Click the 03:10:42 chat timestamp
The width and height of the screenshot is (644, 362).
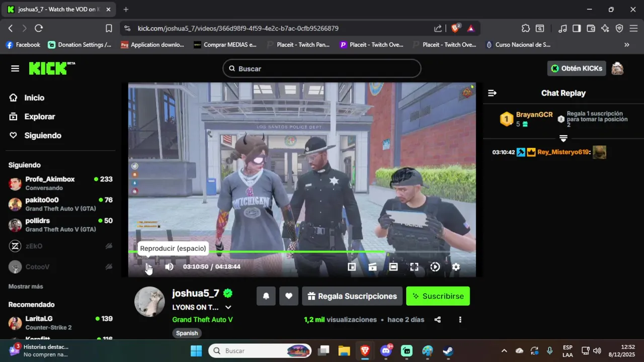click(503, 152)
